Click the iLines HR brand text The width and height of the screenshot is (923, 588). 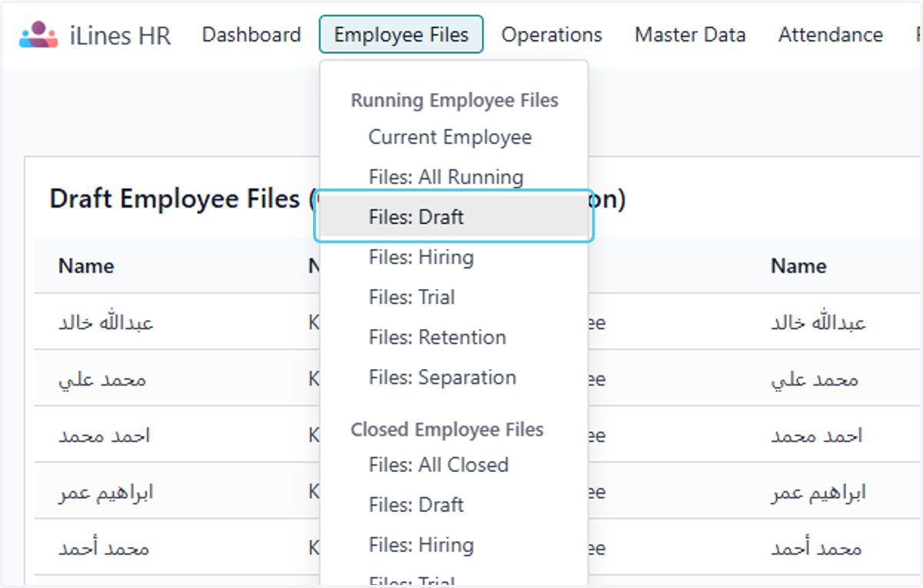120,35
